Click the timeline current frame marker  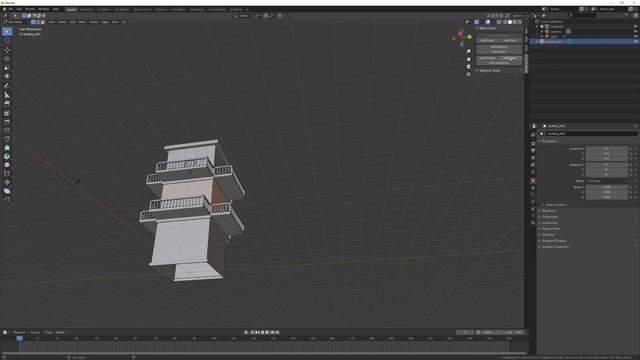pyautogui.click(x=19, y=338)
